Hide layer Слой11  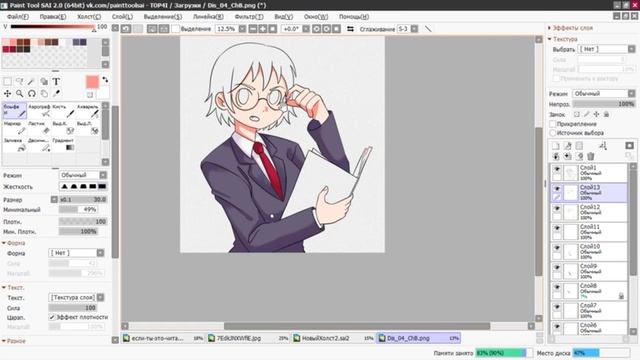click(557, 228)
